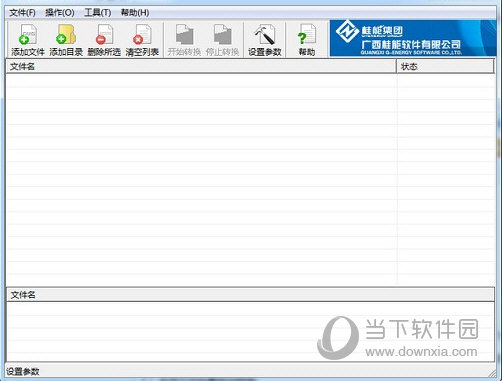Click the 帮助 question-mark toolbar icon
Screen dimensions: 502x381
[307, 40]
